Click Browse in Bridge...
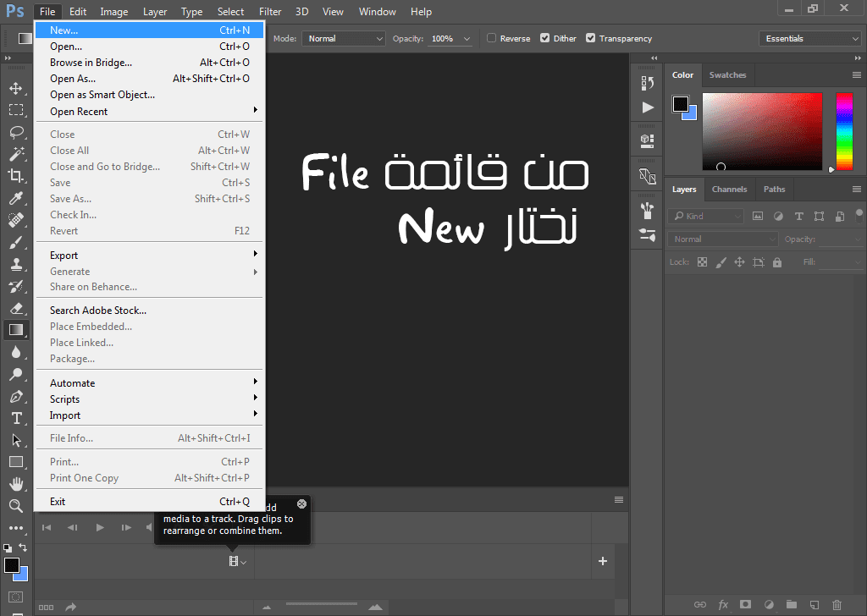This screenshot has height=616, width=867. [x=150, y=63]
